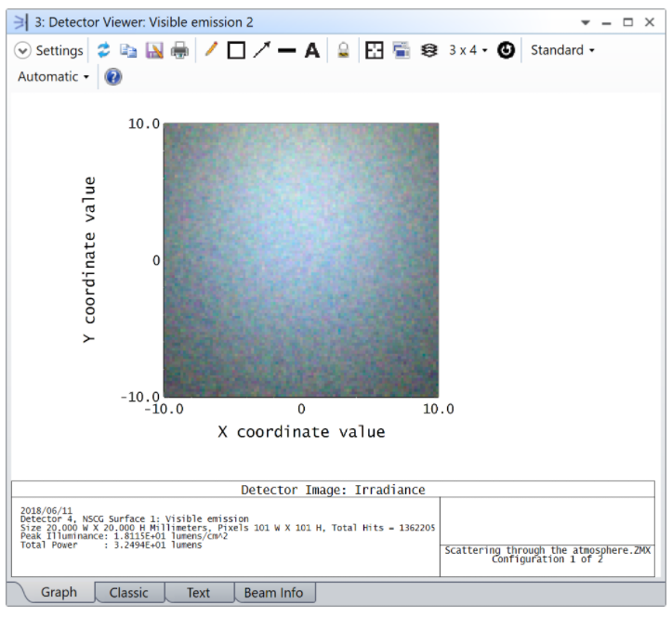Click the Copy to clipboard icon
The image size is (672, 617).
[x=128, y=50]
